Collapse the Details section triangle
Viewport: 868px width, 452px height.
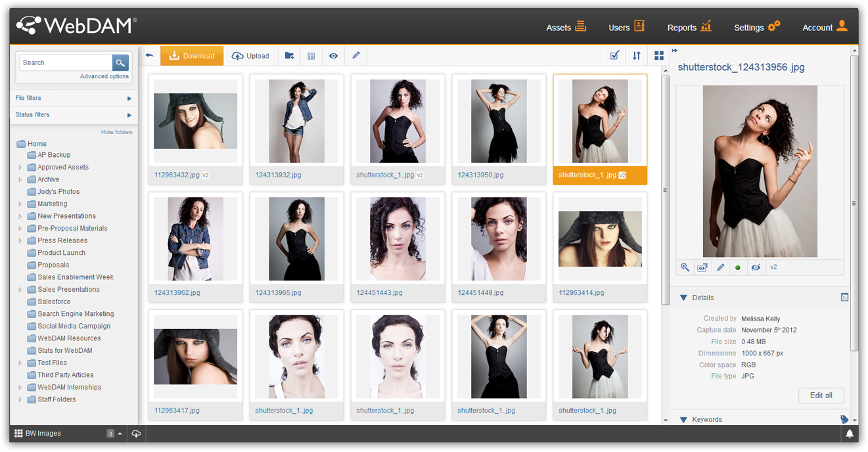point(683,298)
